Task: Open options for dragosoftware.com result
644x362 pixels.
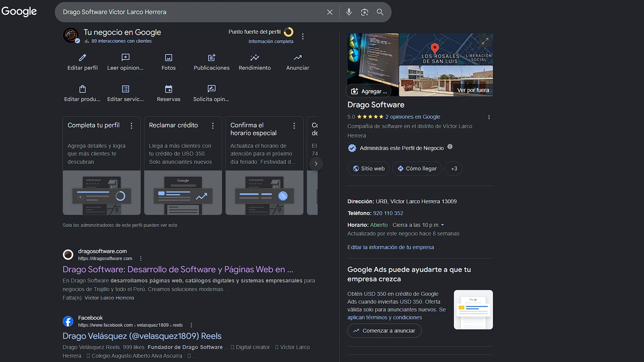Action: coord(141,259)
